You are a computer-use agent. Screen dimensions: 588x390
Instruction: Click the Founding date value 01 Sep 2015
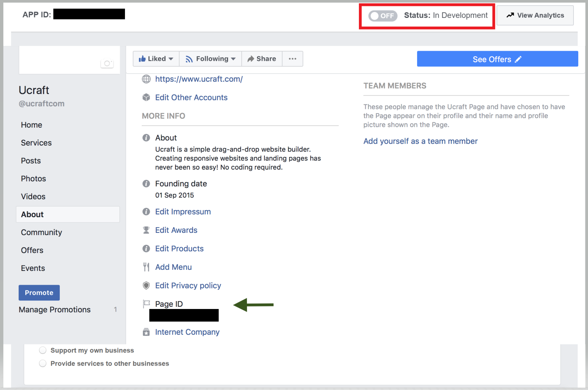tap(175, 195)
